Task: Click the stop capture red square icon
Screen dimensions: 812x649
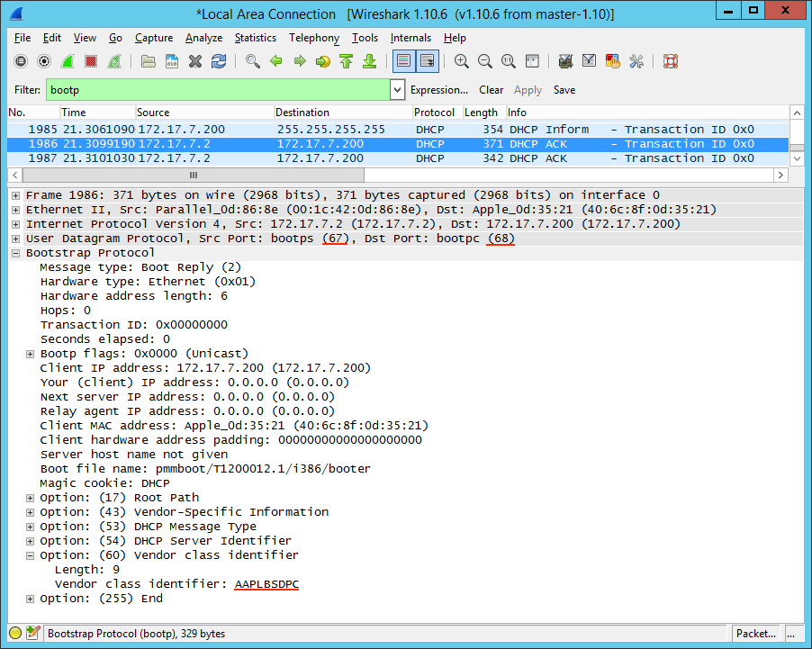Action: point(91,61)
